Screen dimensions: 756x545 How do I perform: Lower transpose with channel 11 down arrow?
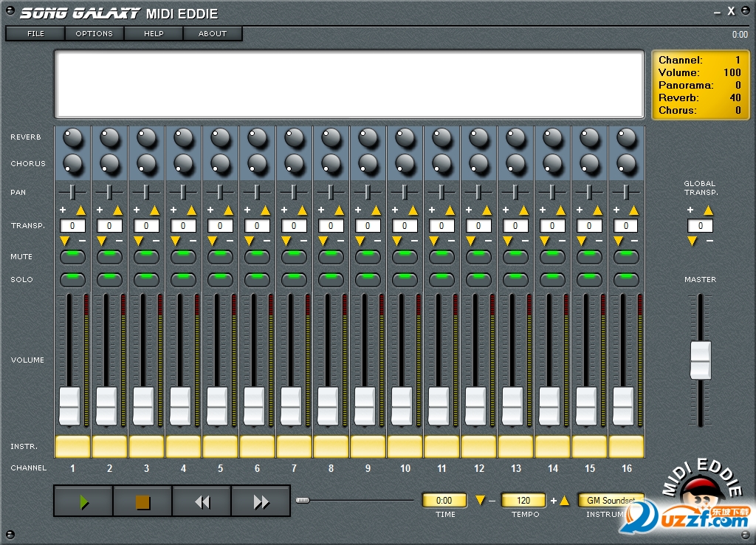[434, 241]
